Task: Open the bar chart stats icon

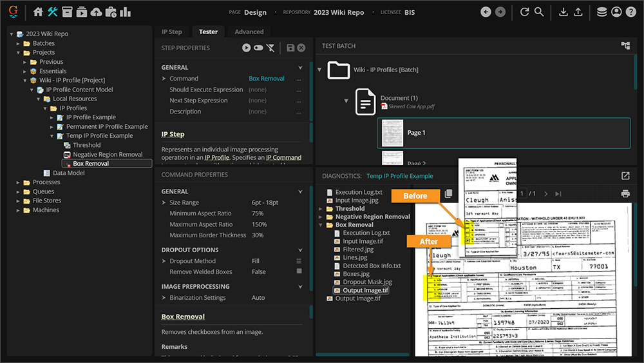Action: [126, 12]
